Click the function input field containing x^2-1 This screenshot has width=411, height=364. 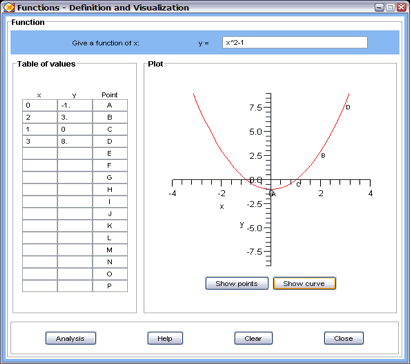coord(295,43)
